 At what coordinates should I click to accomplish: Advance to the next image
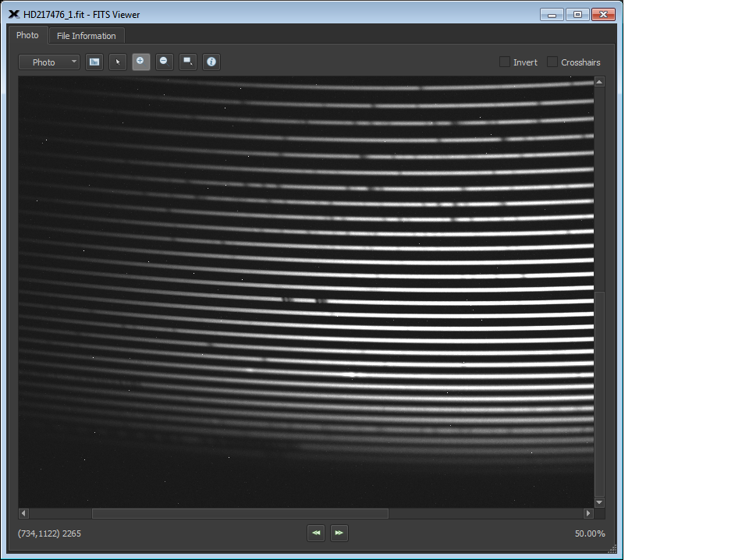click(339, 533)
